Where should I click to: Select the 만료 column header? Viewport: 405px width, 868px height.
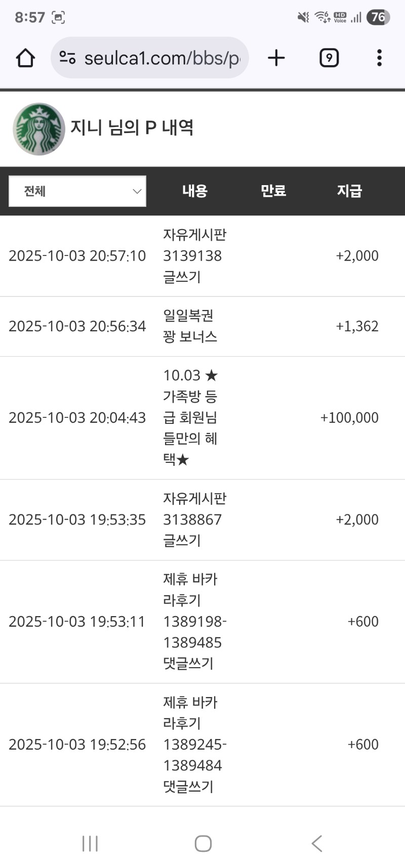[273, 191]
